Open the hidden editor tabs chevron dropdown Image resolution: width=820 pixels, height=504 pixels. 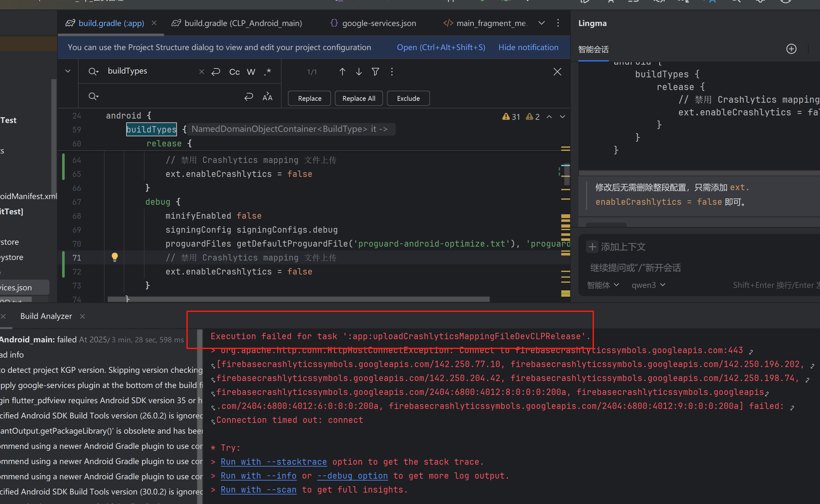[x=542, y=23]
